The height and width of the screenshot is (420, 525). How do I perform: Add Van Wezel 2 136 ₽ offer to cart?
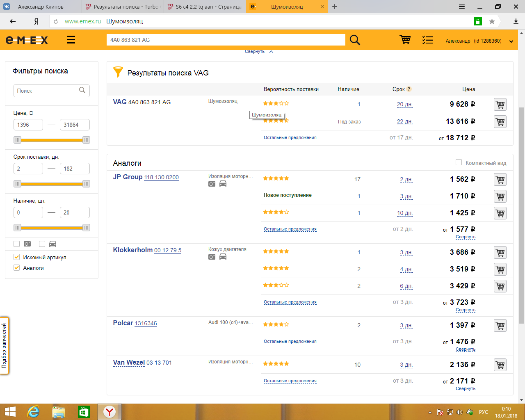pos(500,365)
